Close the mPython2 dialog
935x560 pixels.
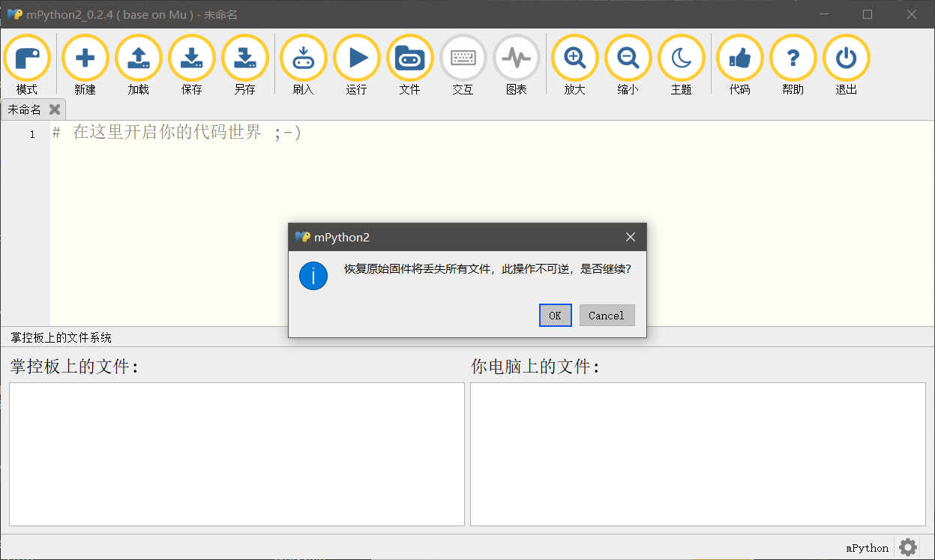[631, 237]
